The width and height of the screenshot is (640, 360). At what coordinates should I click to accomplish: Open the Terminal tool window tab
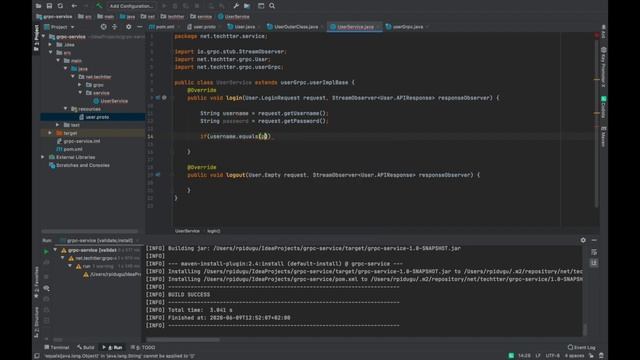pos(57,347)
